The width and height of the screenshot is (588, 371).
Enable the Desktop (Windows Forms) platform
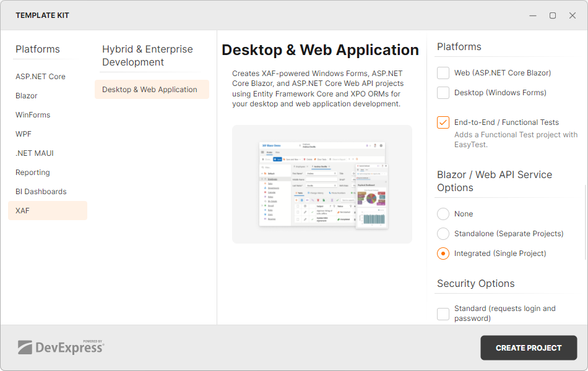tap(443, 93)
